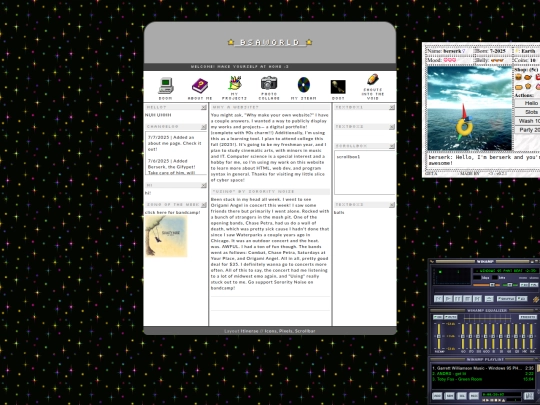
Task: Click the equalizer Preamp slider
Action: [x=439, y=336]
